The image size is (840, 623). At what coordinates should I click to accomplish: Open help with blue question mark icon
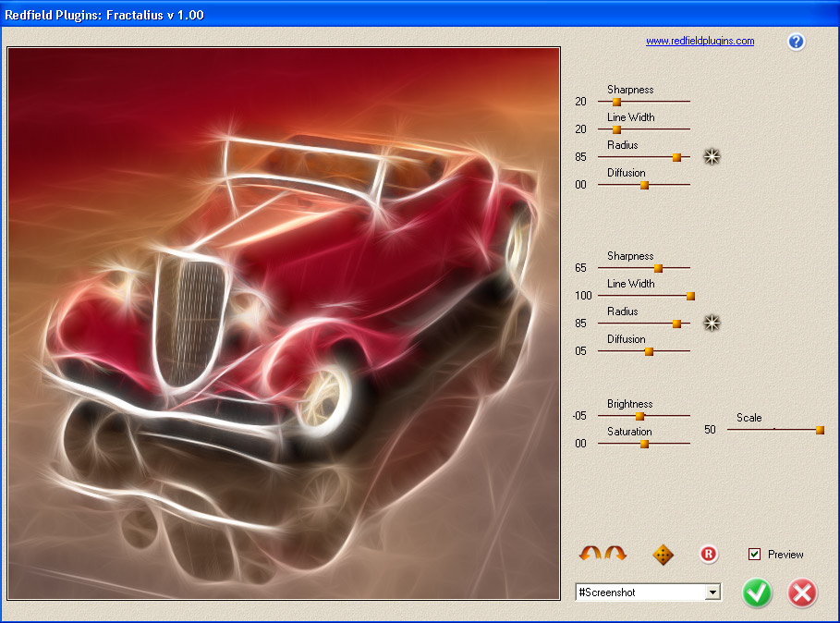coord(796,42)
